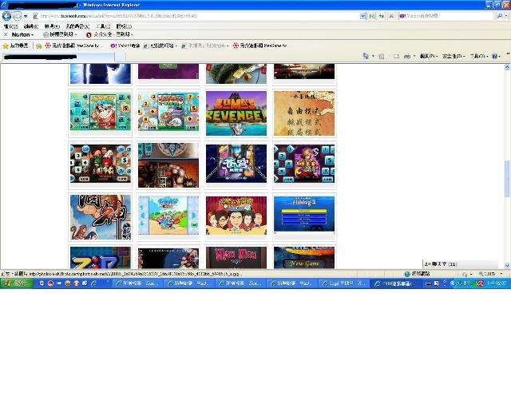
Task: Expand the address bar URL dropdown
Action: click(x=362, y=16)
